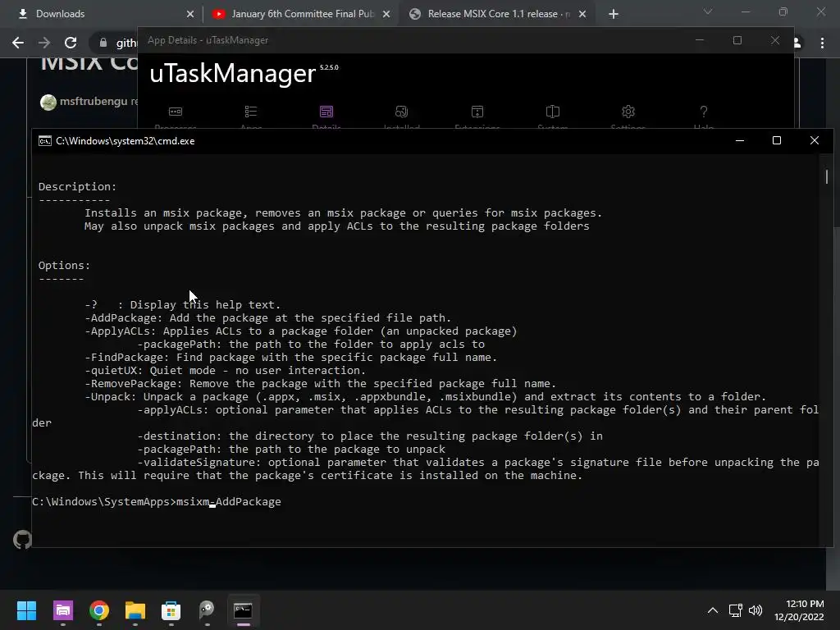Click the grey round app icon in taskbar
The width and height of the screenshot is (840, 630).
click(207, 610)
